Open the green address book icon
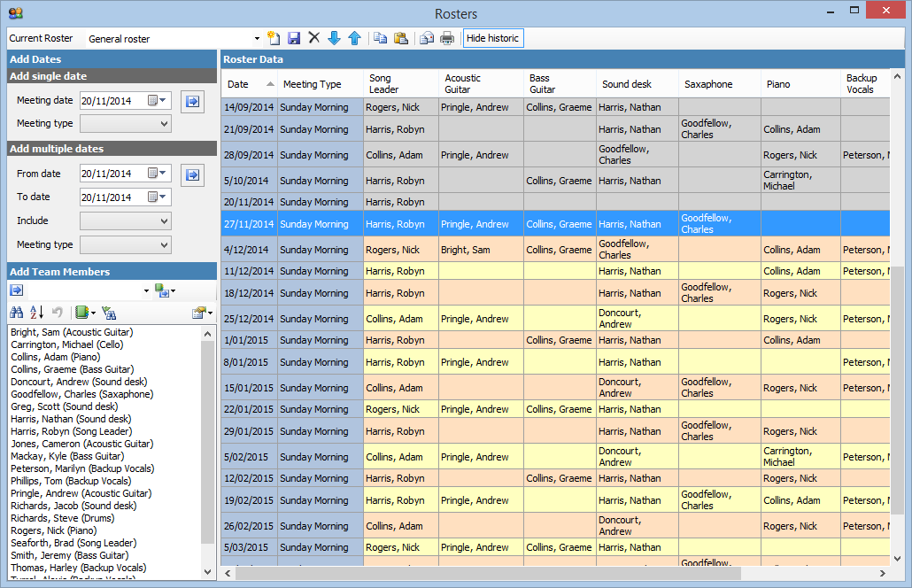Screen dimensions: 912x588 pyautogui.click(x=85, y=313)
